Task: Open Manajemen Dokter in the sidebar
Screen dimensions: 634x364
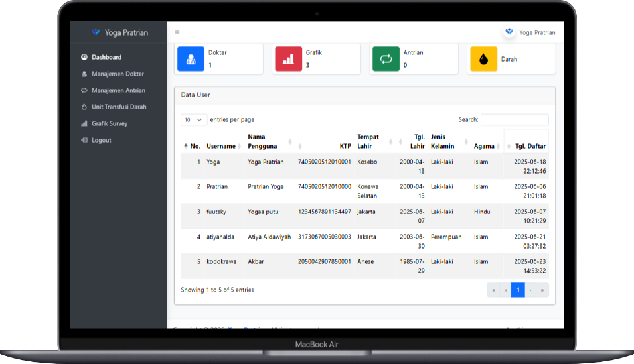Action: (118, 74)
